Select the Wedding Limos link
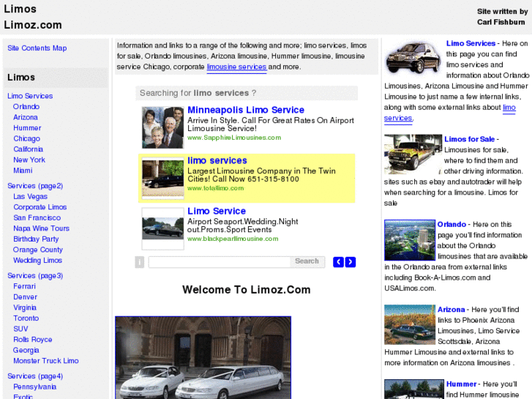Image resolution: width=532 pixels, height=399 pixels. 37,260
